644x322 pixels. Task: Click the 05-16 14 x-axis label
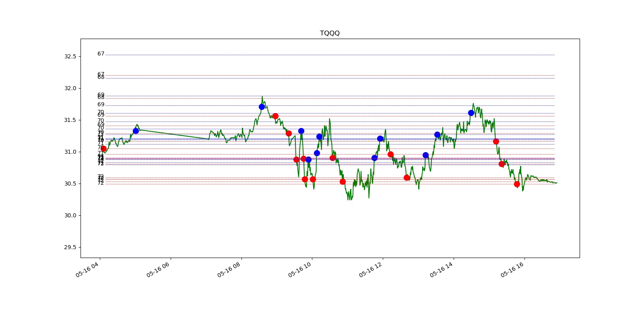point(442,269)
